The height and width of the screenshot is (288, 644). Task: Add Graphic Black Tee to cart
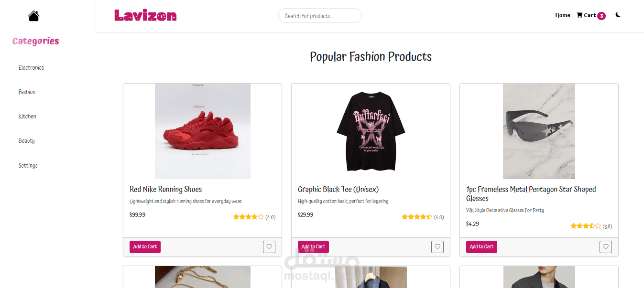point(313,247)
